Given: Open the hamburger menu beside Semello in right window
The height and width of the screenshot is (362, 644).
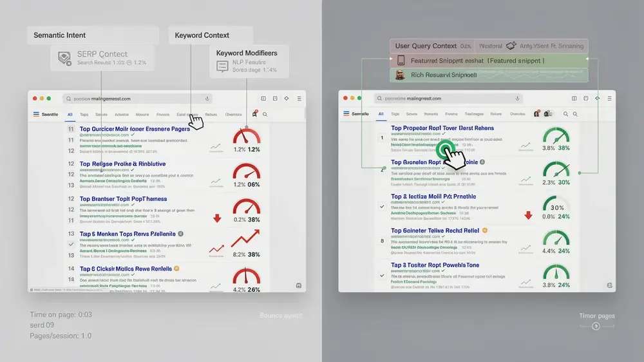Looking at the screenshot, I should tap(346, 114).
